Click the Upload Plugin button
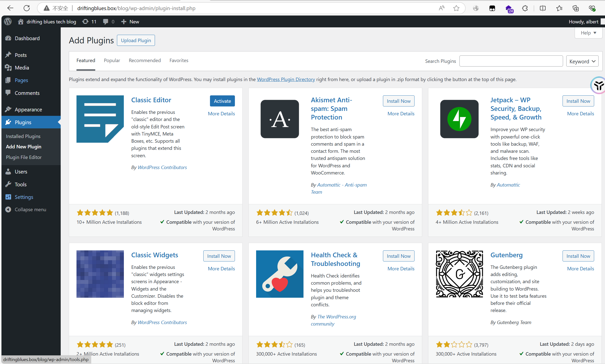 [x=136, y=40]
